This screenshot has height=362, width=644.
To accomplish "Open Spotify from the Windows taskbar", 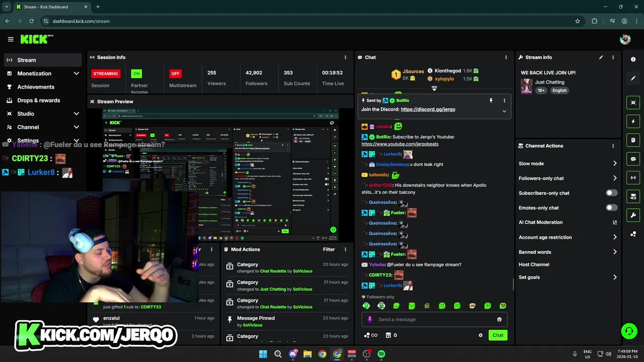I will [381, 354].
